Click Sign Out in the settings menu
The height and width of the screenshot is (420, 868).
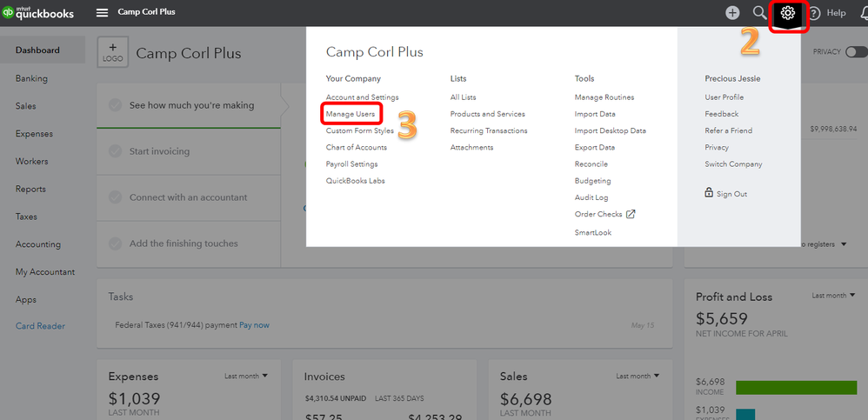(731, 194)
